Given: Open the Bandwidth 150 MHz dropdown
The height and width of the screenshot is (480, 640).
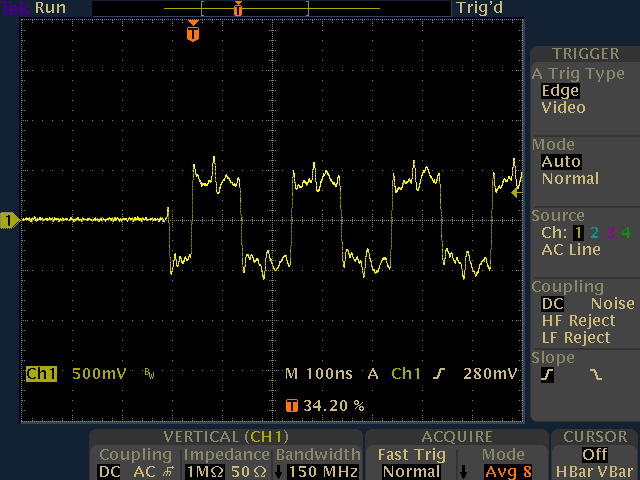Looking at the screenshot, I should click(x=317, y=471).
